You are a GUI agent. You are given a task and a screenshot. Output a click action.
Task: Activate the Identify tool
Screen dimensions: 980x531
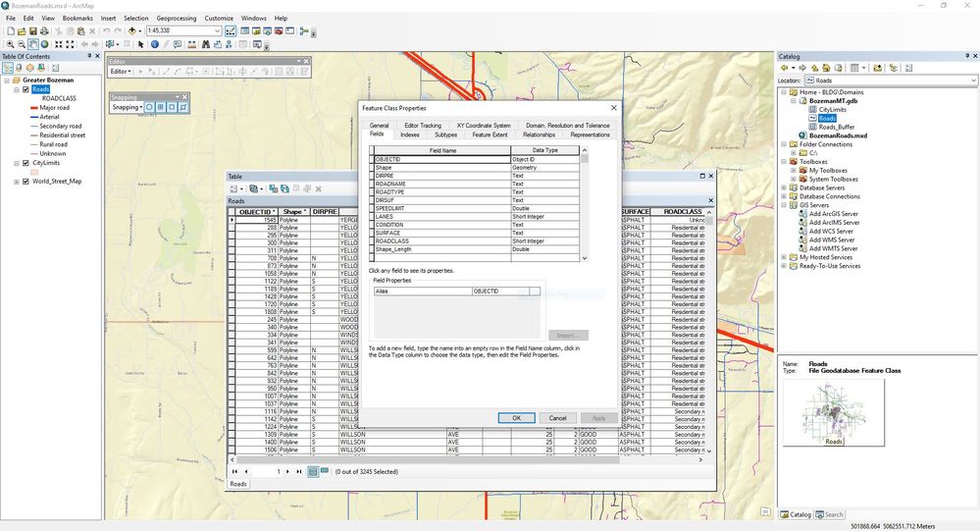coord(154,44)
